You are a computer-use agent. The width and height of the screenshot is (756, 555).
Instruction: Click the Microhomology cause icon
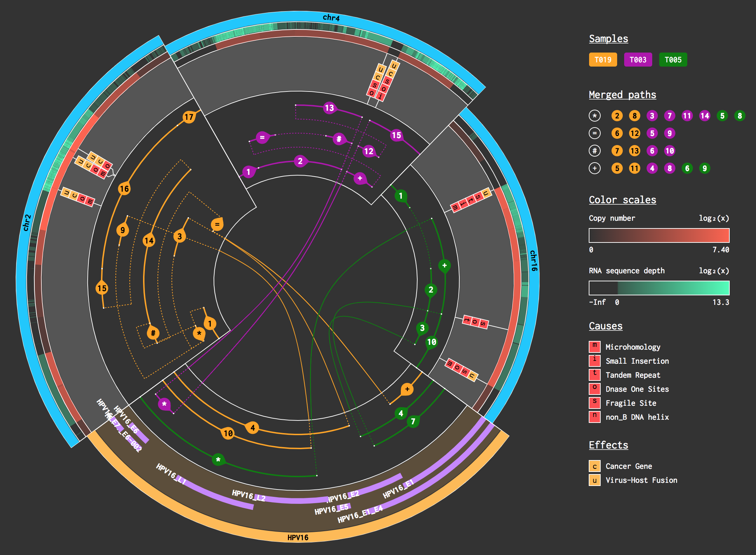click(594, 347)
